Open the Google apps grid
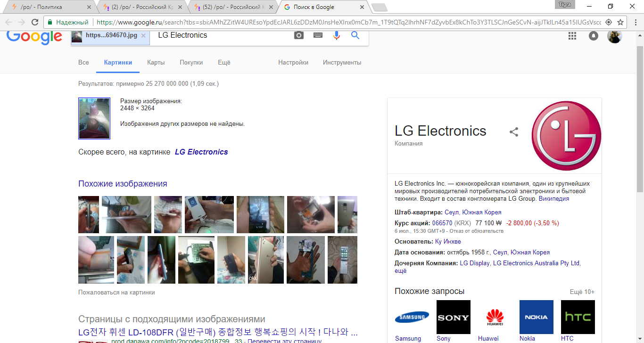The image size is (644, 343). pos(572,36)
